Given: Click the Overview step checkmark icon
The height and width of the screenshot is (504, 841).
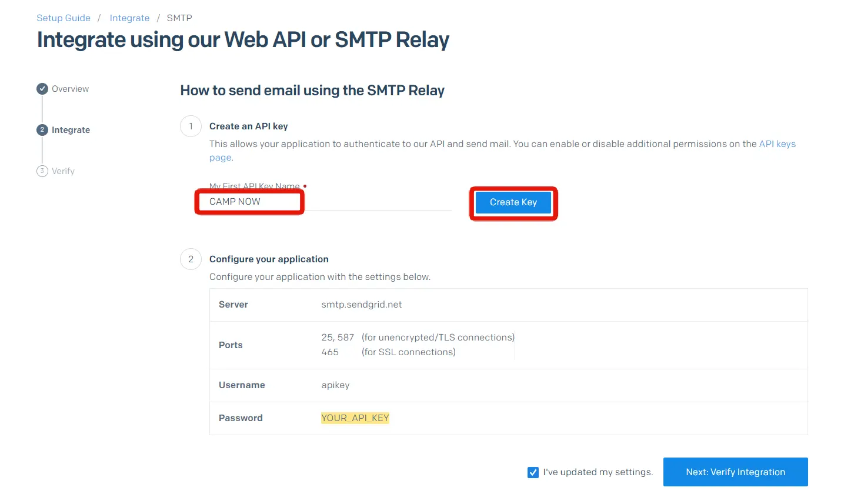Looking at the screenshot, I should point(42,88).
